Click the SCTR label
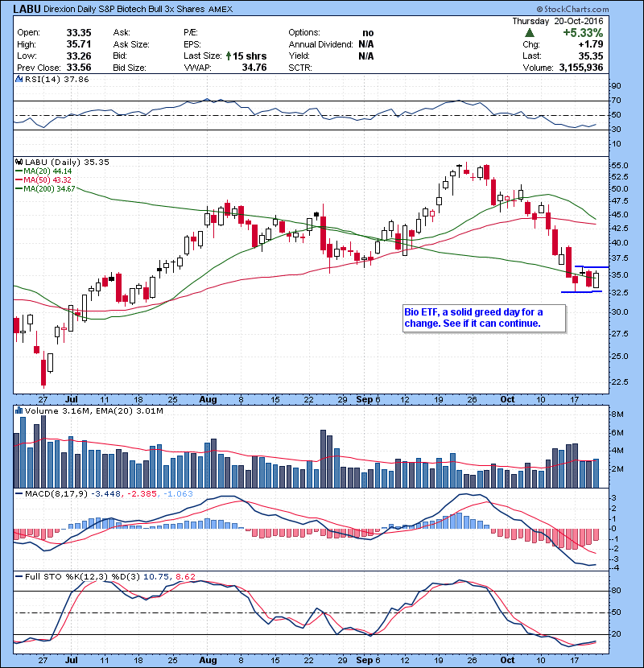644x668 pixels. coord(300,68)
